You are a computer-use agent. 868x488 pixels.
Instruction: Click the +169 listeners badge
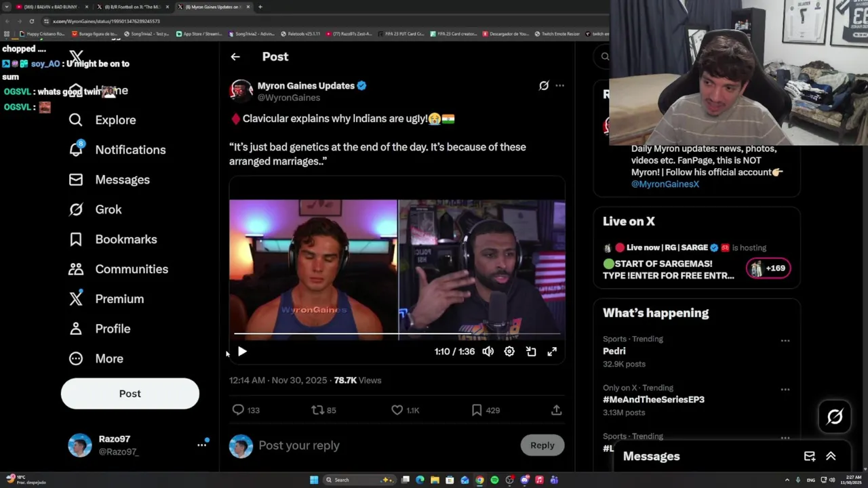768,268
